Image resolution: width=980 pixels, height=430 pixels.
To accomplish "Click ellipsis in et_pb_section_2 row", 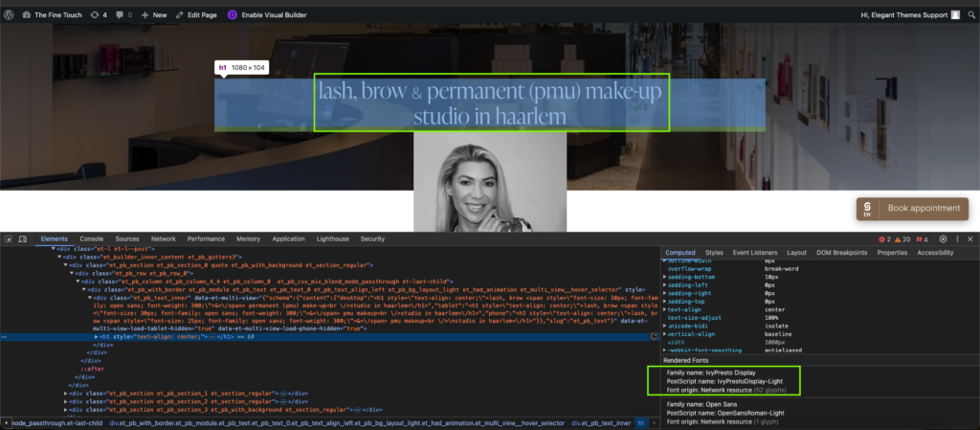I will [282, 401].
